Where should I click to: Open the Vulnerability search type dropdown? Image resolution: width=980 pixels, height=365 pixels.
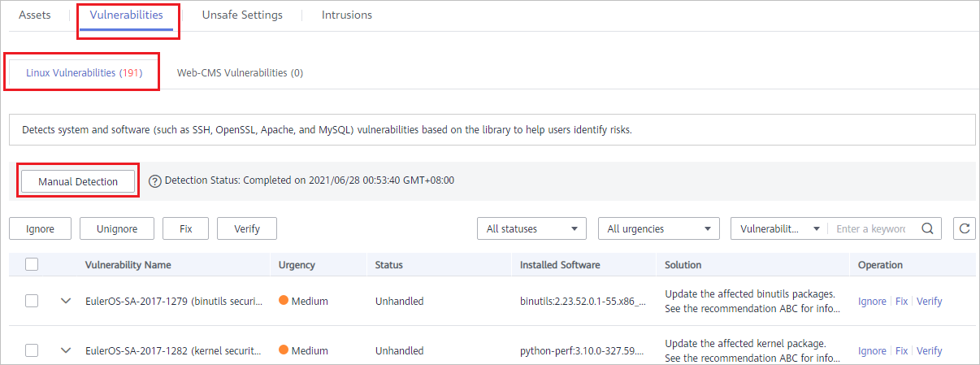click(x=779, y=229)
